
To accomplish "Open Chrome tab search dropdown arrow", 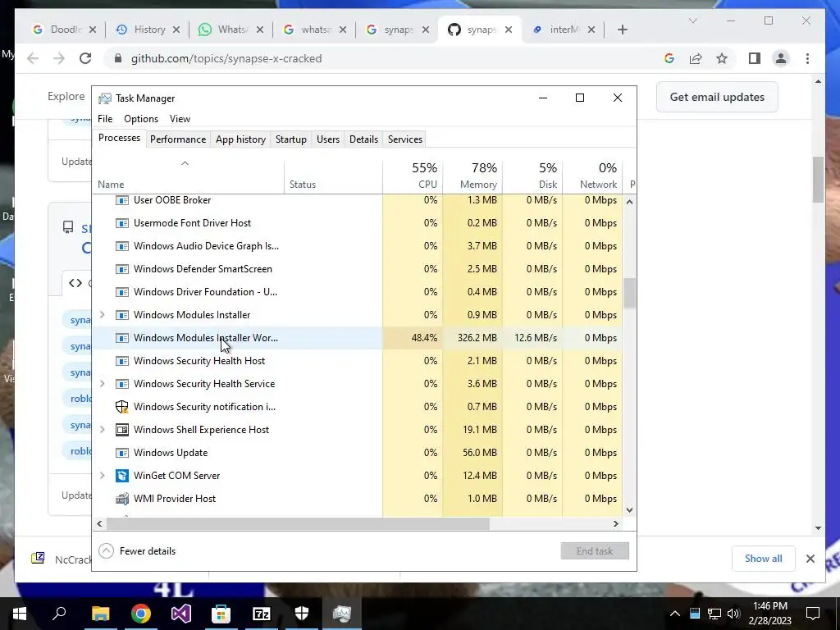I will (692, 21).
